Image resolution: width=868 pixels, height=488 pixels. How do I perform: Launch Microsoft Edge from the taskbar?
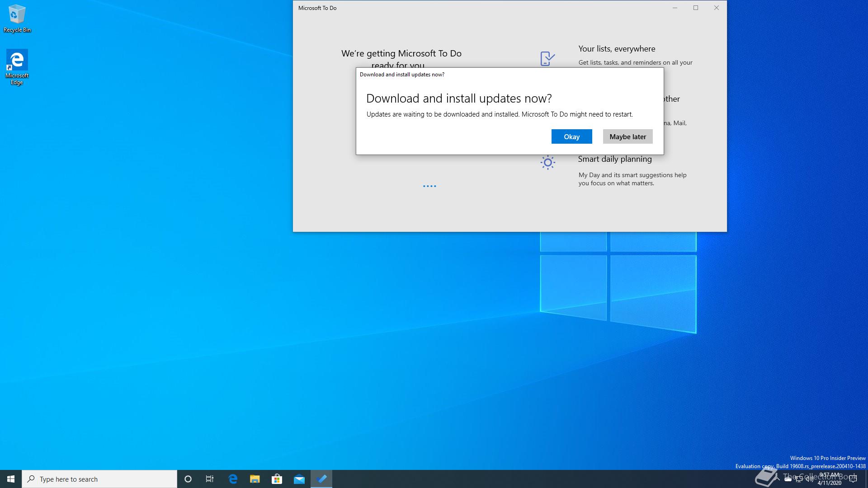tap(233, 479)
